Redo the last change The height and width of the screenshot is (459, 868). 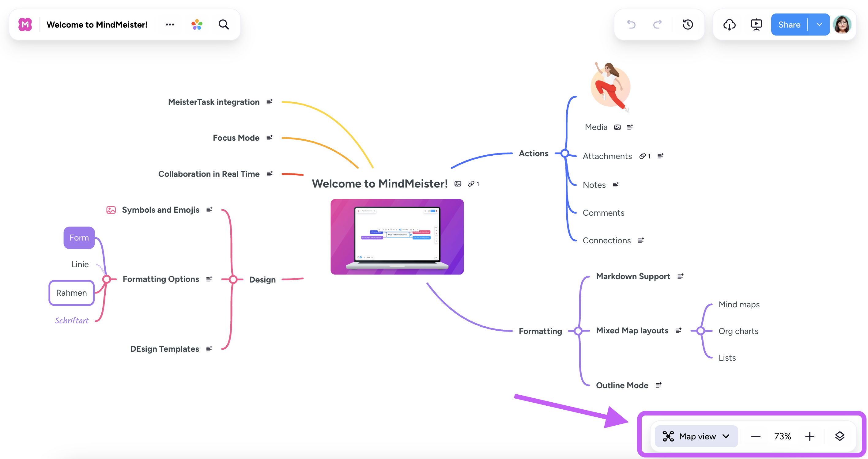[657, 25]
